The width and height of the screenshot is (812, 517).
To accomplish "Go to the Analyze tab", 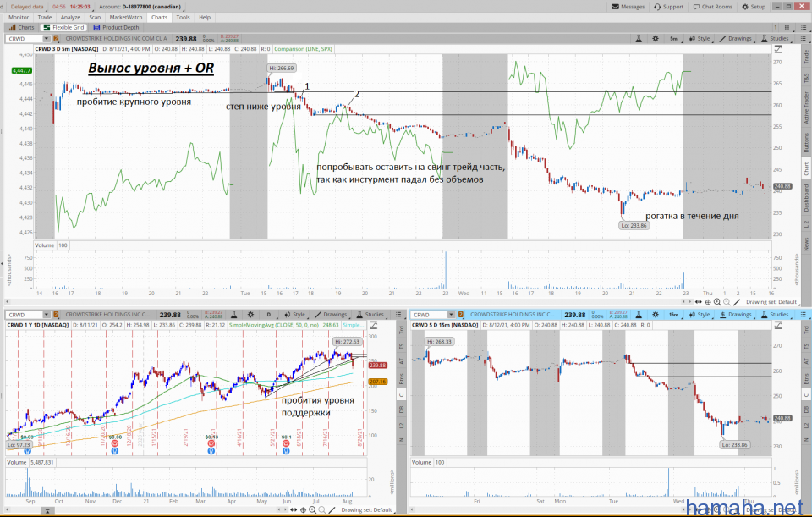I will click(x=71, y=17).
